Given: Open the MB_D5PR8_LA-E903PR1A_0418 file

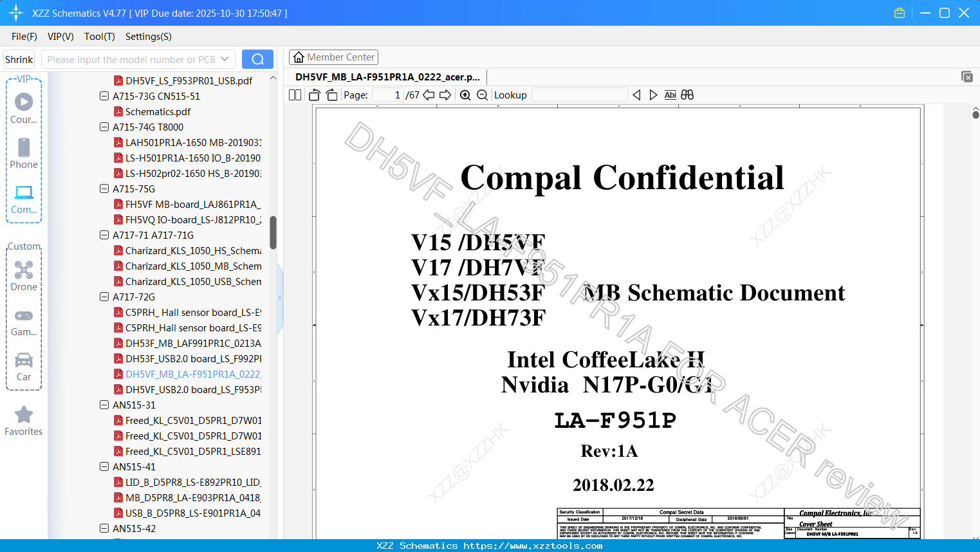Looking at the screenshot, I should pyautogui.click(x=193, y=497).
